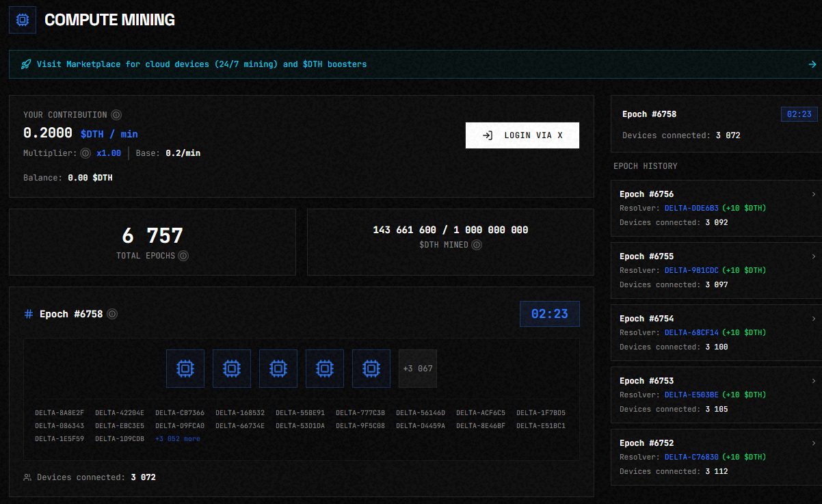Viewport: 822px width, 504px height.
Task: Click the arrow on the Marketplace banner
Action: click(x=812, y=64)
